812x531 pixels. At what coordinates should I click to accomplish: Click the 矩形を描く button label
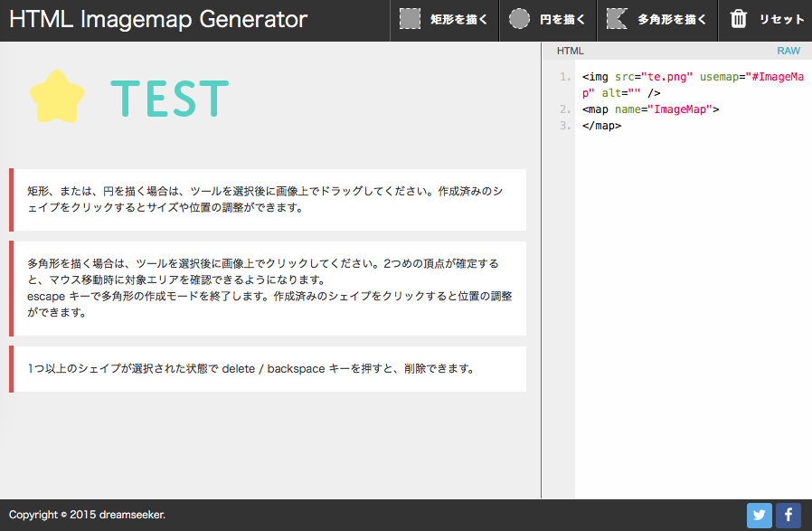[458, 20]
